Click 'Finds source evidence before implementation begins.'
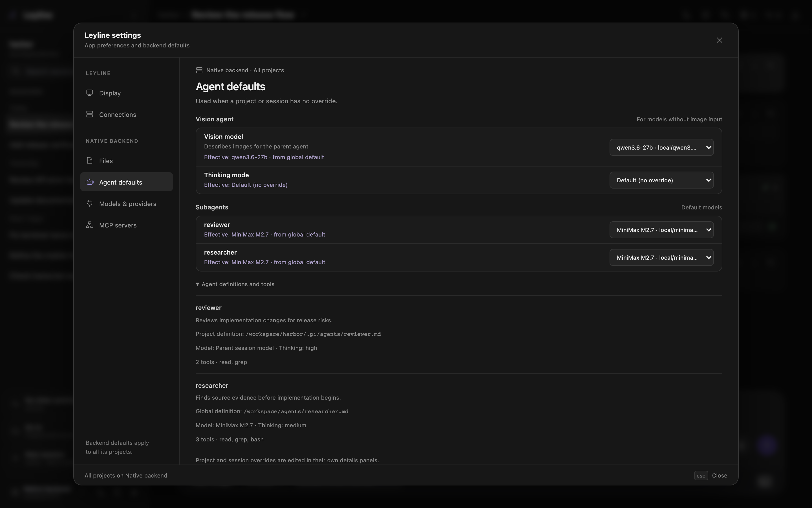Viewport: 812px width, 508px height. coord(268,398)
